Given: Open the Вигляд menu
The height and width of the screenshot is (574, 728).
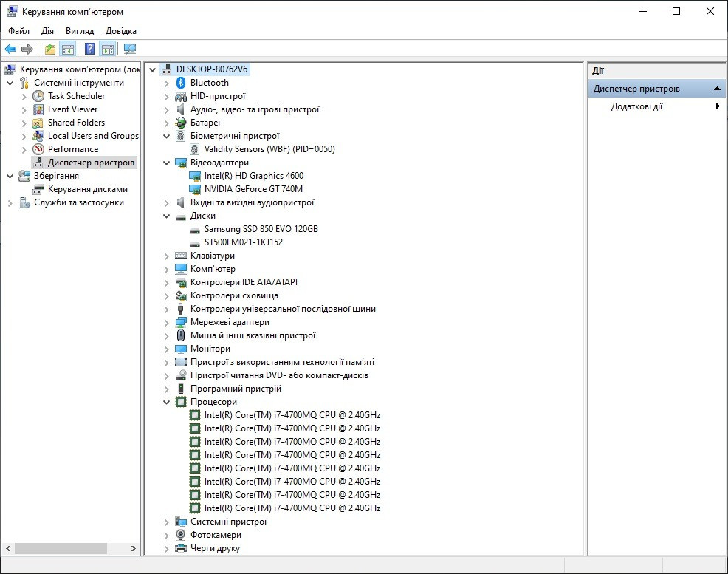Looking at the screenshot, I should click(80, 31).
